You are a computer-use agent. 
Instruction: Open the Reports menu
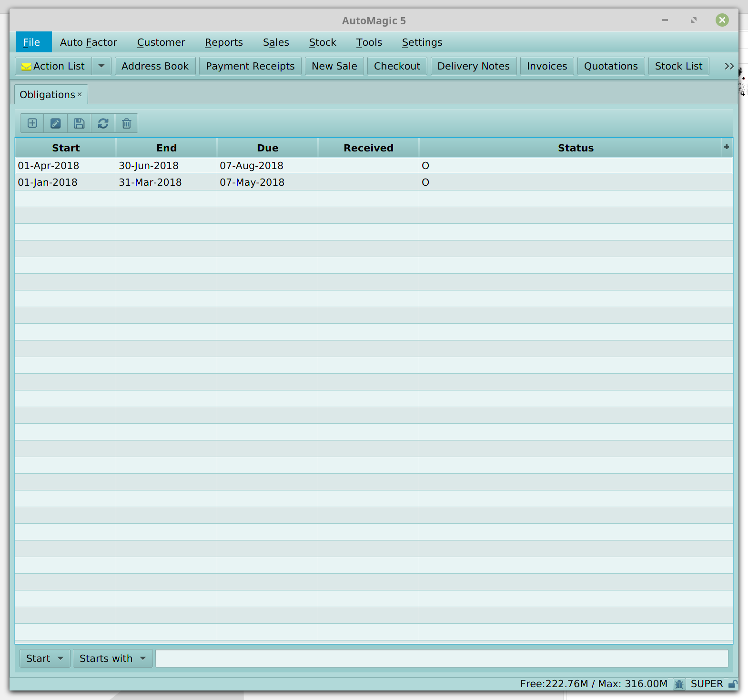click(223, 42)
